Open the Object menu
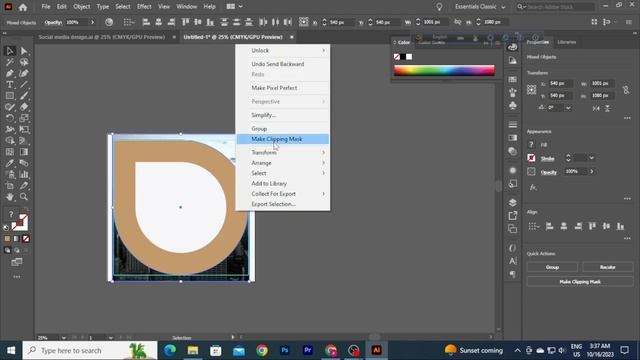The width and height of the screenshot is (640, 360). [82, 7]
